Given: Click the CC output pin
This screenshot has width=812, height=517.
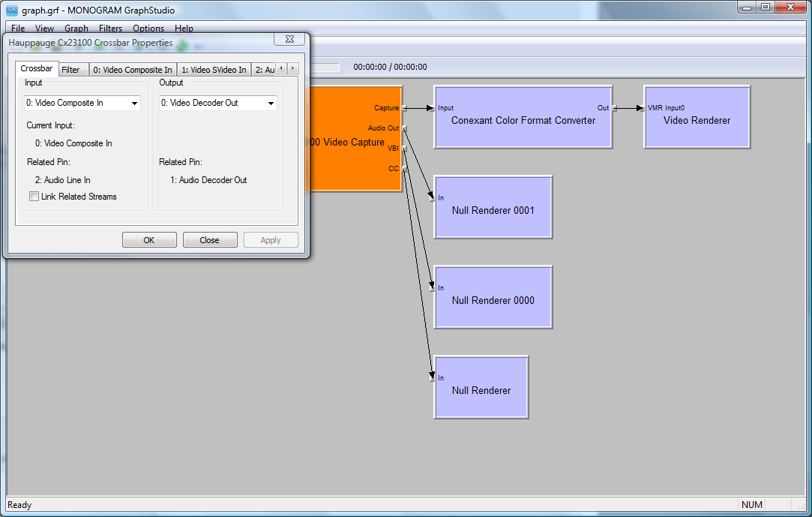Looking at the screenshot, I should tap(404, 168).
